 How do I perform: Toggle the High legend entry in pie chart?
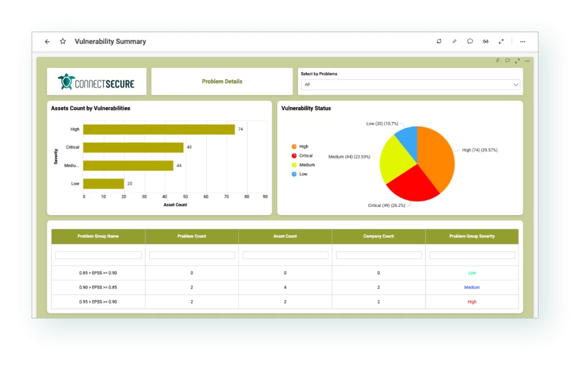(x=303, y=147)
